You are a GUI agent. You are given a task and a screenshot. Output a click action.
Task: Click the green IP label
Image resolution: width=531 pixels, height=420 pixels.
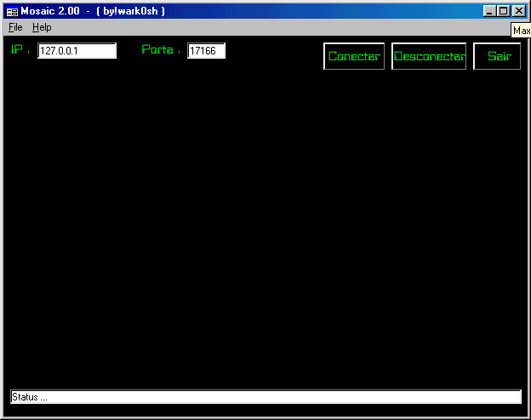tap(20, 50)
